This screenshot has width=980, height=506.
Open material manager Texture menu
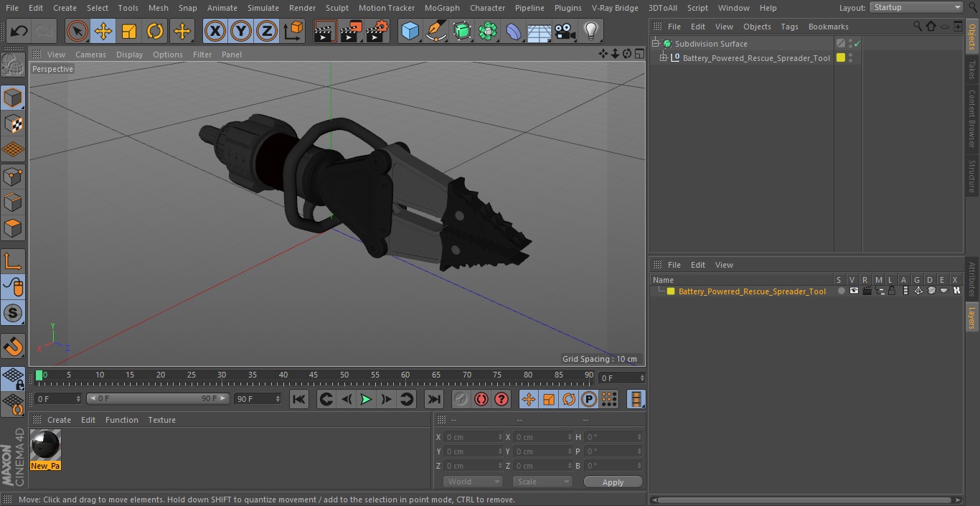pos(161,420)
